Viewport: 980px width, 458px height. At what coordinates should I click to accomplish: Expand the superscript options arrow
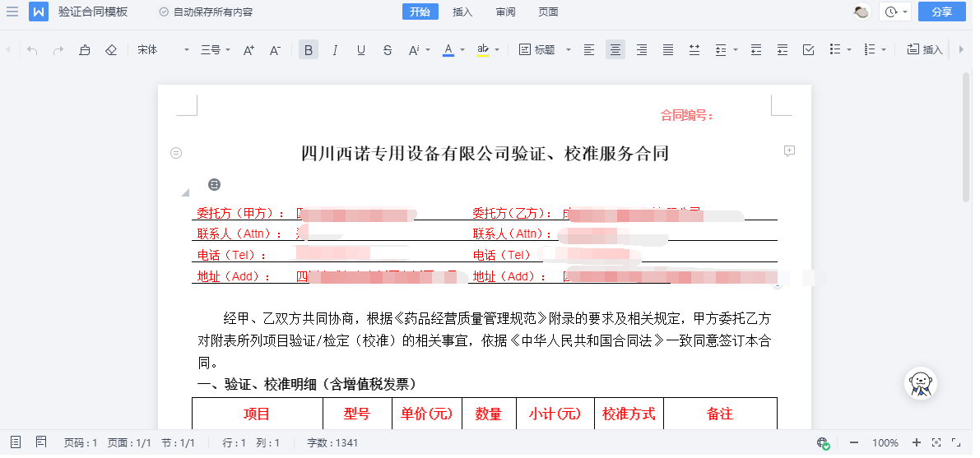click(x=428, y=50)
